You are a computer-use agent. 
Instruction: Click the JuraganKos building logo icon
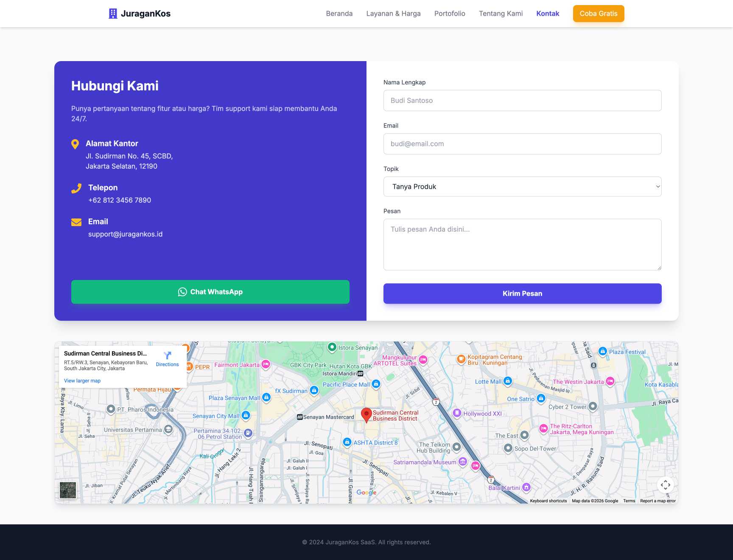pyautogui.click(x=113, y=14)
